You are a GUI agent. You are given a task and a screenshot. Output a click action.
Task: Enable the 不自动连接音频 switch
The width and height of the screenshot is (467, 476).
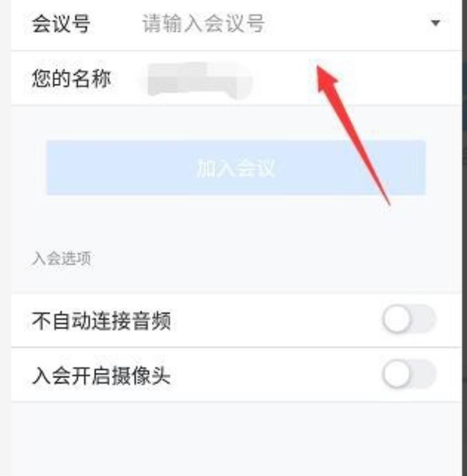click(409, 319)
